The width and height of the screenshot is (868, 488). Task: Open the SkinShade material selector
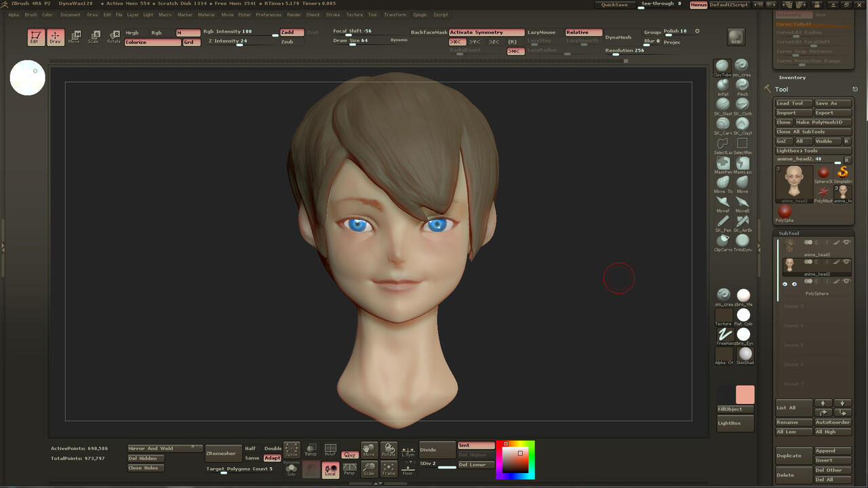tap(745, 355)
